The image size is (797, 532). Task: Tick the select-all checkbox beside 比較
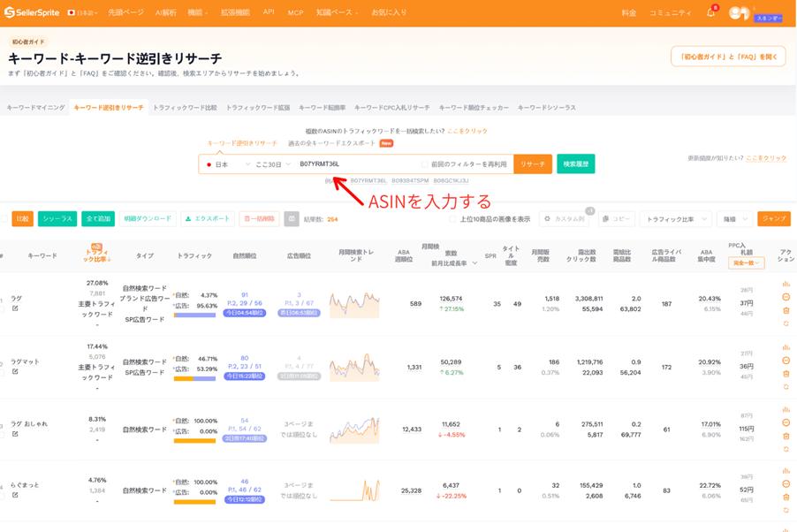pyautogui.click(x=4, y=218)
